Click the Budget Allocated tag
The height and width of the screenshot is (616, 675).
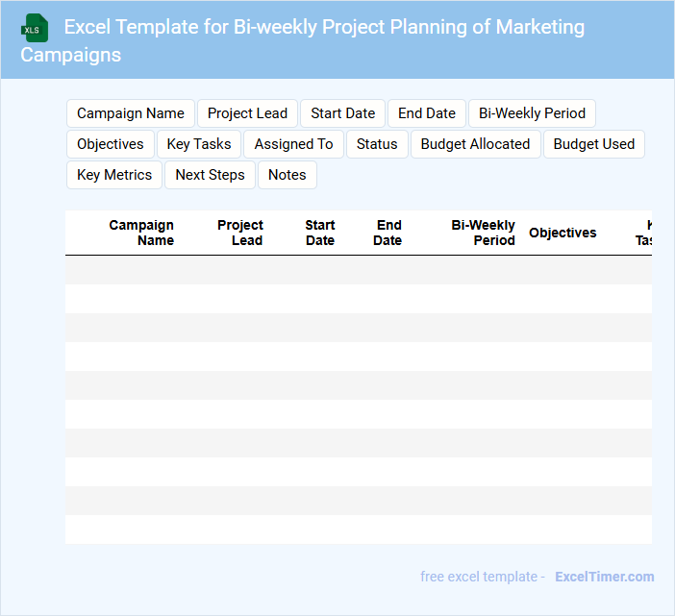click(x=475, y=144)
